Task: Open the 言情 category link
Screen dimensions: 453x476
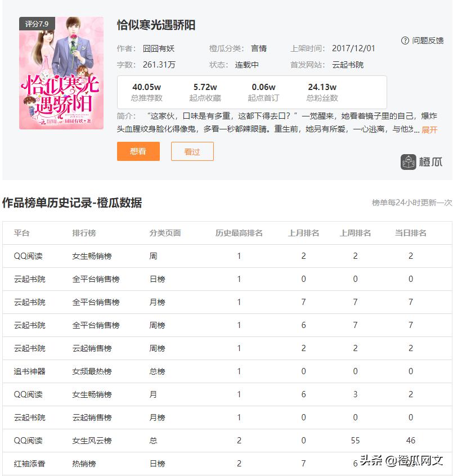Action: pos(258,49)
